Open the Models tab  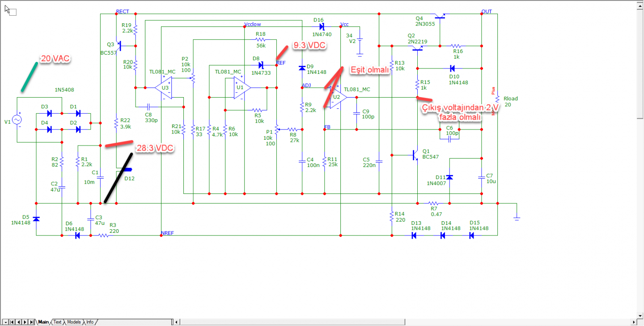point(74,322)
